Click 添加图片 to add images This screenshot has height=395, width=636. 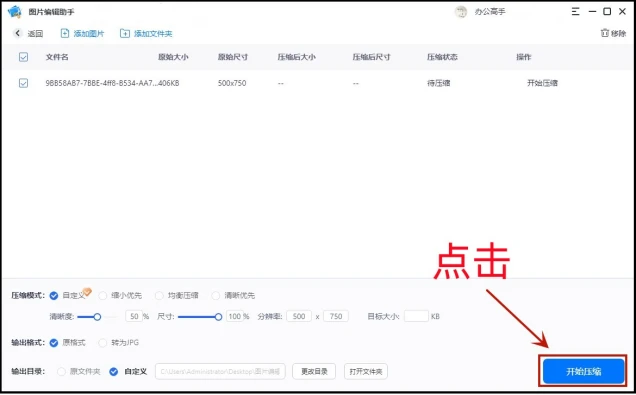(83, 33)
